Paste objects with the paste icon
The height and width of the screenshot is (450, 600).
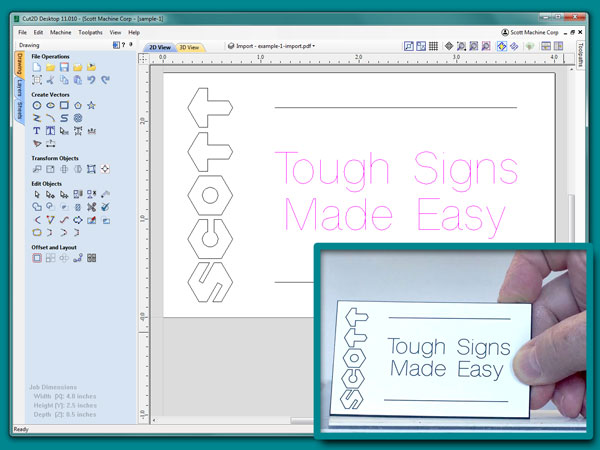(78, 80)
